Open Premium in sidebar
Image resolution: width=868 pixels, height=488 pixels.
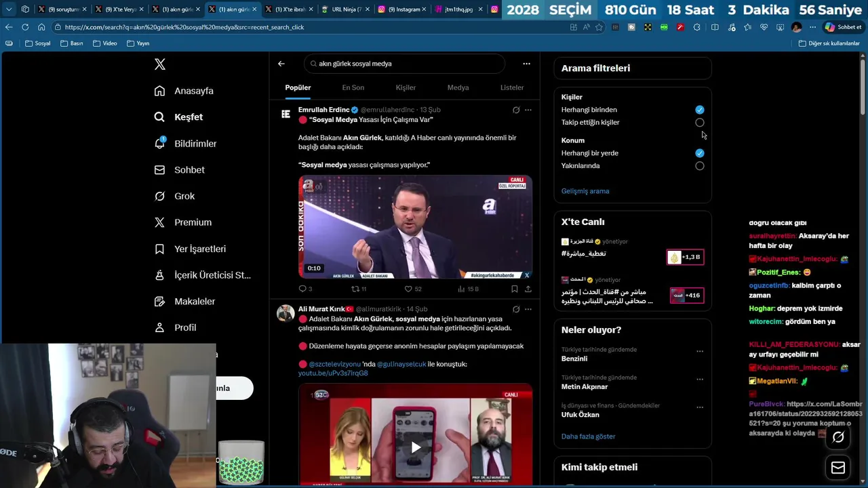(182, 222)
